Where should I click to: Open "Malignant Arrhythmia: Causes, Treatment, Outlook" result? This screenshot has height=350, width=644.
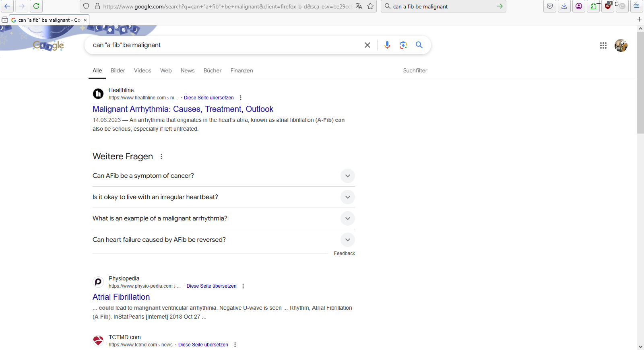pyautogui.click(x=183, y=109)
